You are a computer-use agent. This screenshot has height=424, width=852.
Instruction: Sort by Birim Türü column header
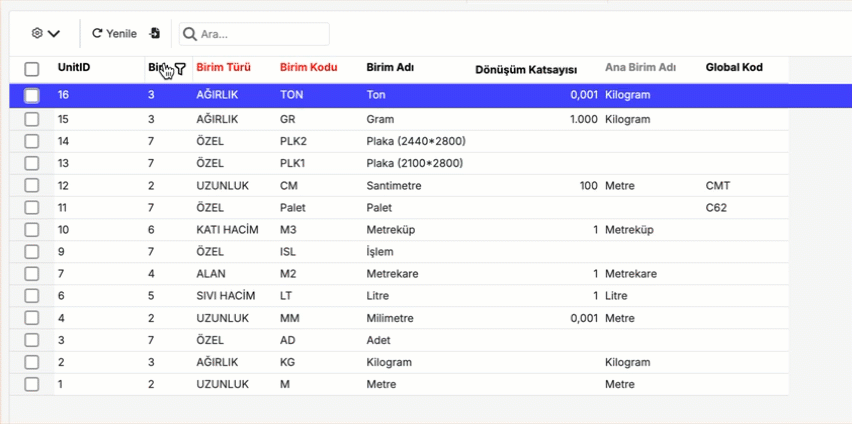pos(223,68)
